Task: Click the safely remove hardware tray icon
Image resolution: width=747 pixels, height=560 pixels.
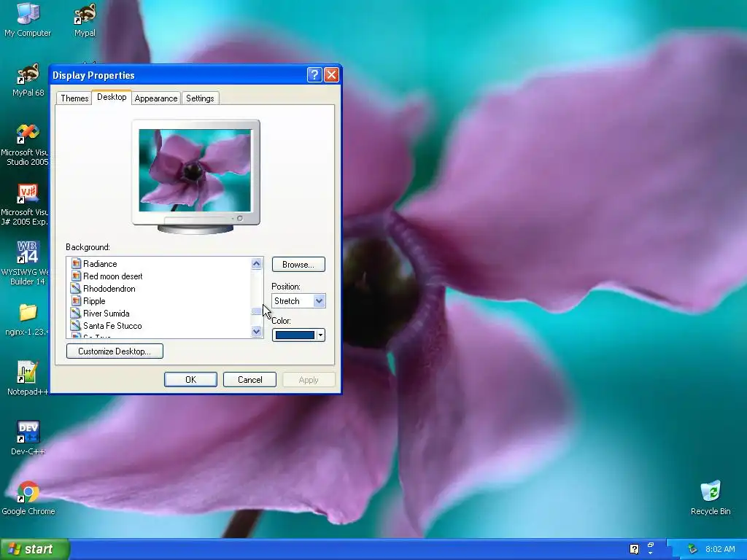Action: (692, 549)
